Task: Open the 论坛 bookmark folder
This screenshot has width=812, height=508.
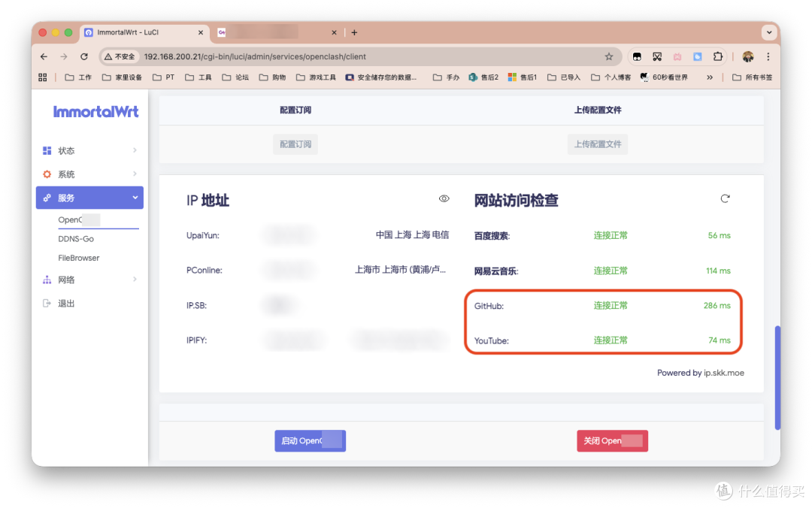Action: (x=235, y=77)
